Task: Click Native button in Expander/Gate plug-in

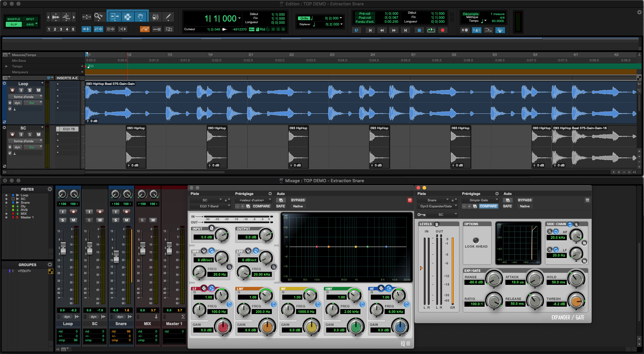Action: [x=525, y=206]
